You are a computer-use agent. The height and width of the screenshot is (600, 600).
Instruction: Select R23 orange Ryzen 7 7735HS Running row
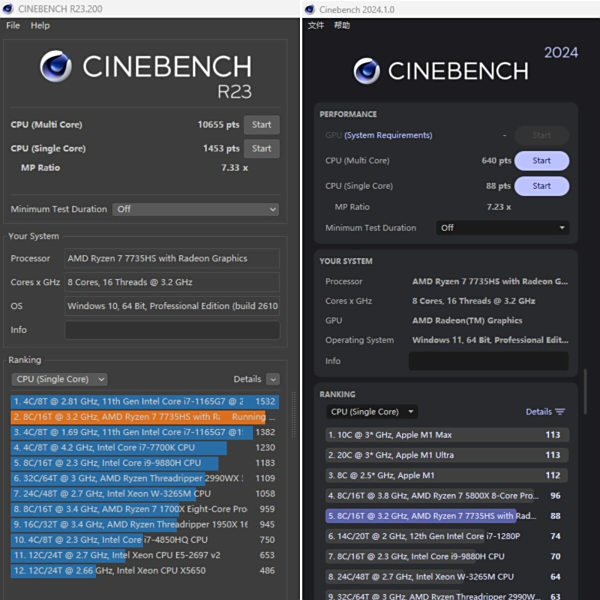143,417
